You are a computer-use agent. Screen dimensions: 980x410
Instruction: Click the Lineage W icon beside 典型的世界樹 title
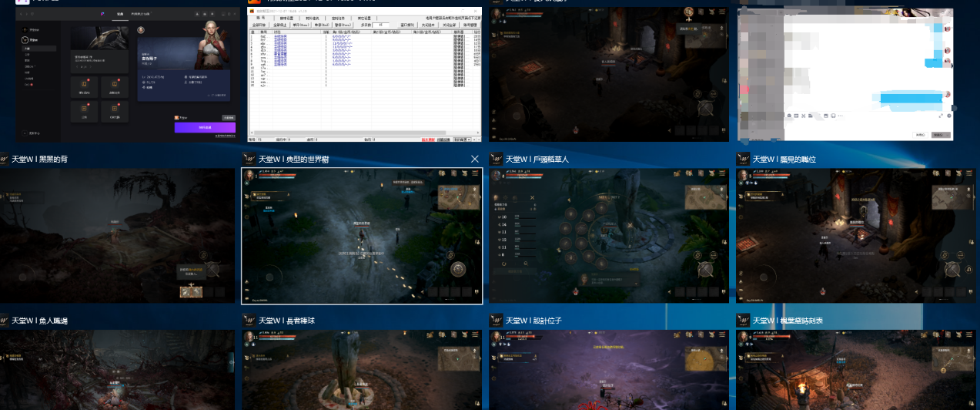pyautogui.click(x=249, y=159)
